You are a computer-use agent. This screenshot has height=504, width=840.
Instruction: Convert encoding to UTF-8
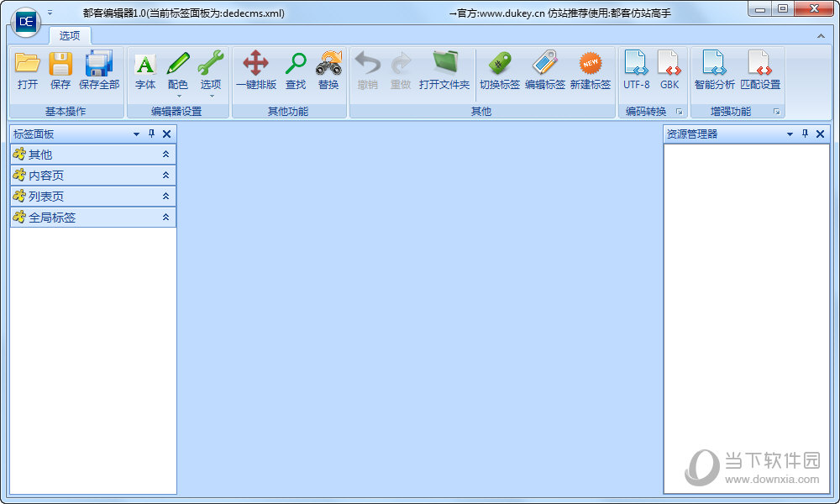click(637, 71)
